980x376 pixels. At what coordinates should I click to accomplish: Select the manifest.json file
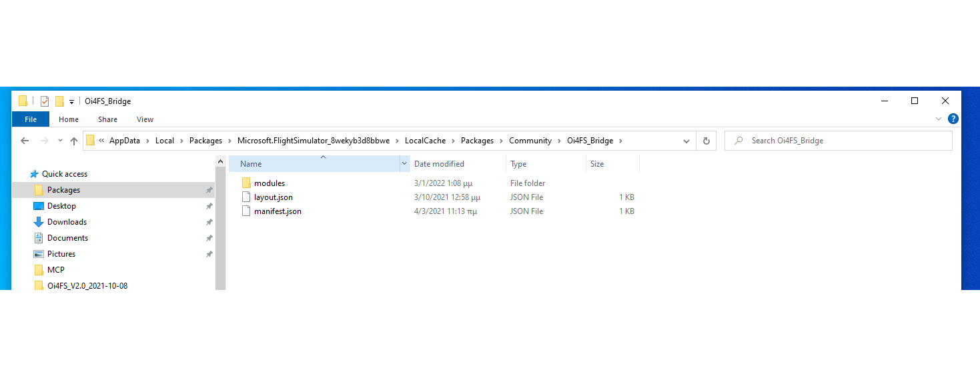click(x=277, y=211)
